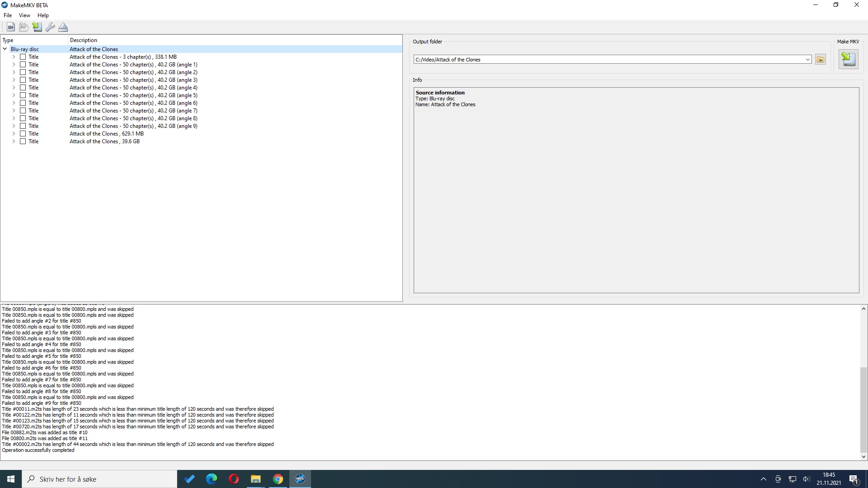868x488 pixels.
Task: Expand the angle 7 title row
Action: (14, 111)
